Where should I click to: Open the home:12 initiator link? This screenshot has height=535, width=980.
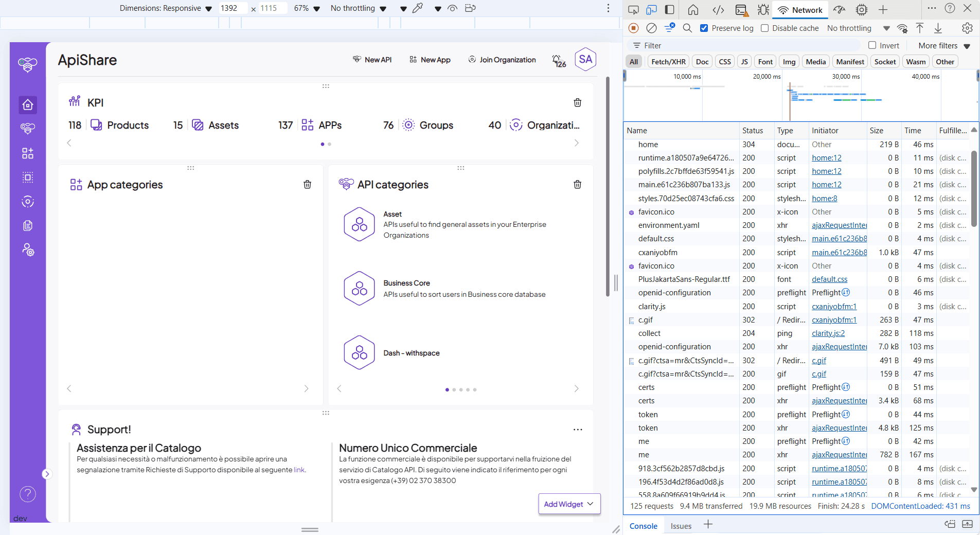pyautogui.click(x=826, y=158)
